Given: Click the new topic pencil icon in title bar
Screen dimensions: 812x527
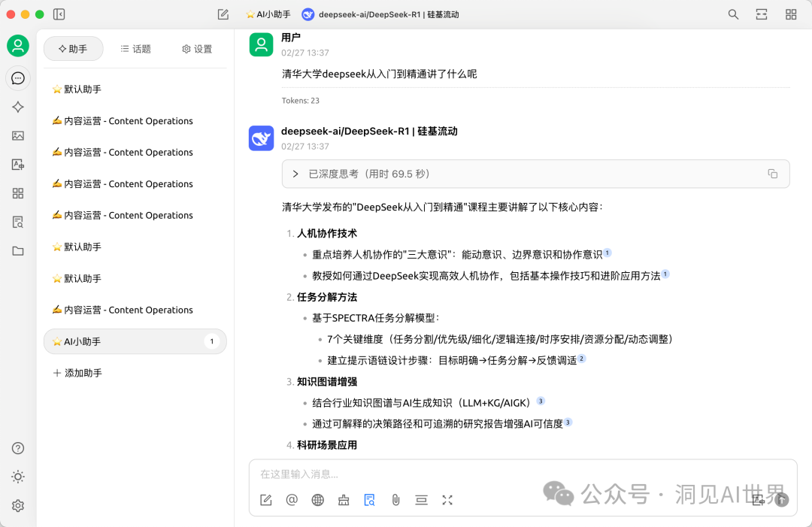Looking at the screenshot, I should [223, 14].
